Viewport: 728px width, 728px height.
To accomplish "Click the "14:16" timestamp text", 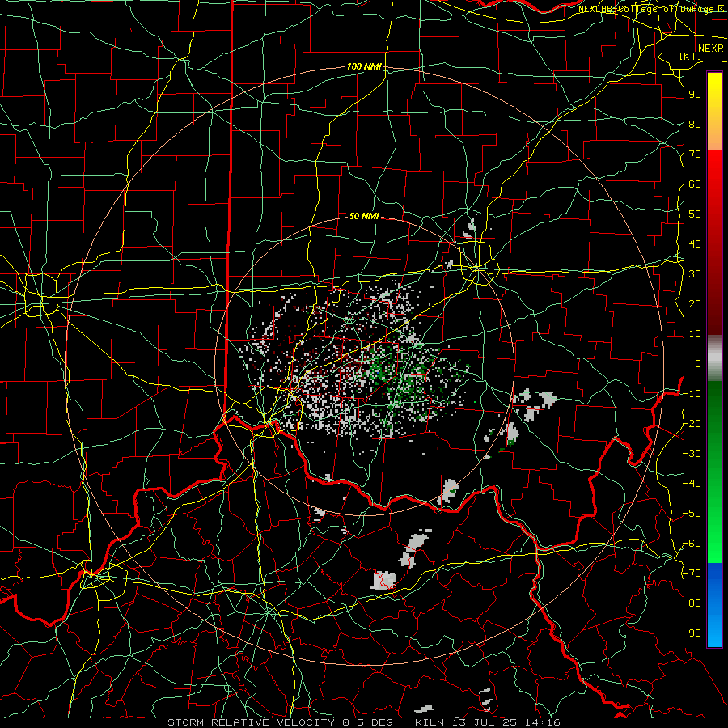I will pos(544,722).
